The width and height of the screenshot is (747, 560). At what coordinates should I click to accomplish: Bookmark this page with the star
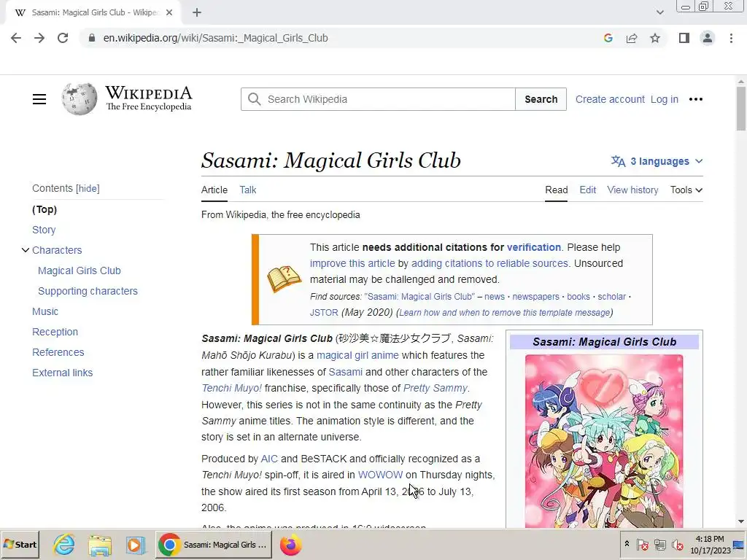point(655,38)
